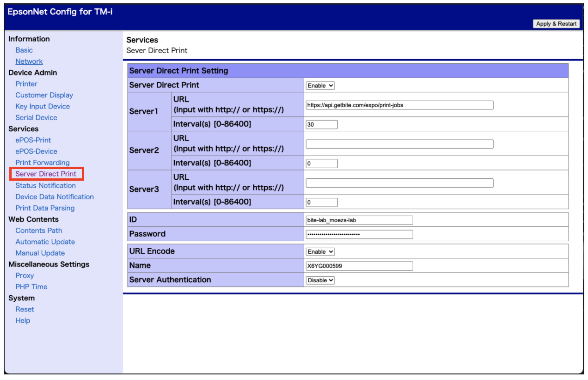Click the Server1 row label
This screenshot has width=588, height=380.
(144, 112)
